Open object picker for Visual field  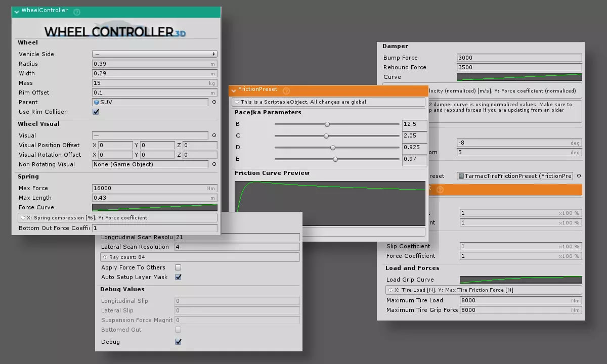click(214, 135)
